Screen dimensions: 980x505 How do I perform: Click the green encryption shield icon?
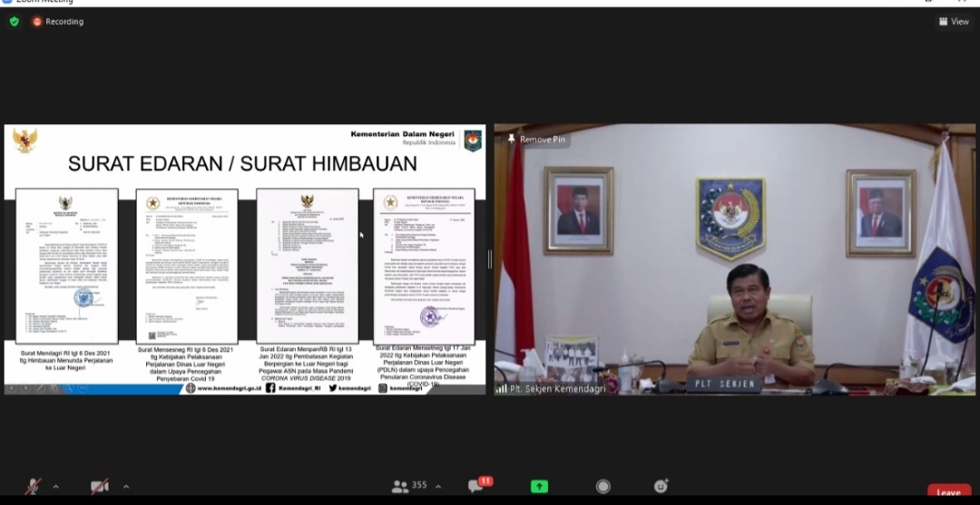pos(14,22)
